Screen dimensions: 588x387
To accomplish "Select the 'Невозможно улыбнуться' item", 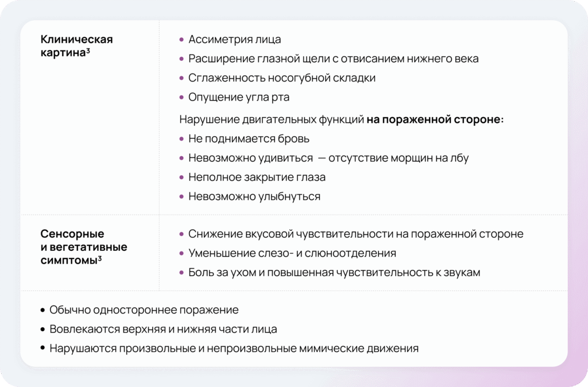I will (254, 196).
